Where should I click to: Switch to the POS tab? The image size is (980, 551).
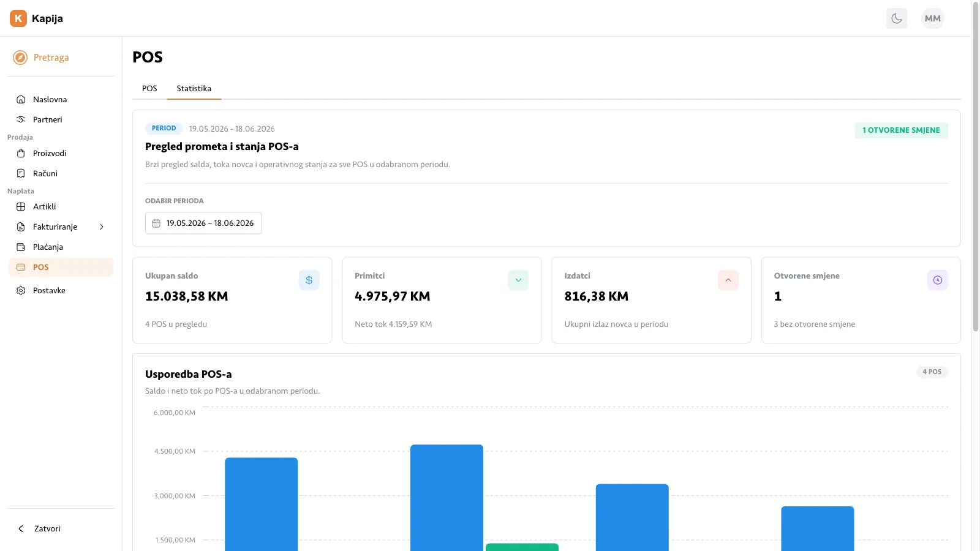tap(149, 89)
